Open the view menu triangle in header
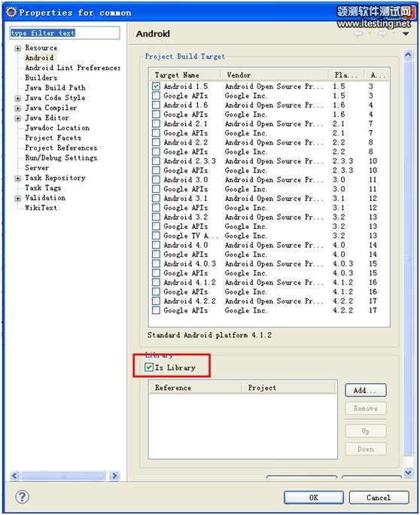Viewport: 420px width, 515px height. pyautogui.click(x=406, y=33)
